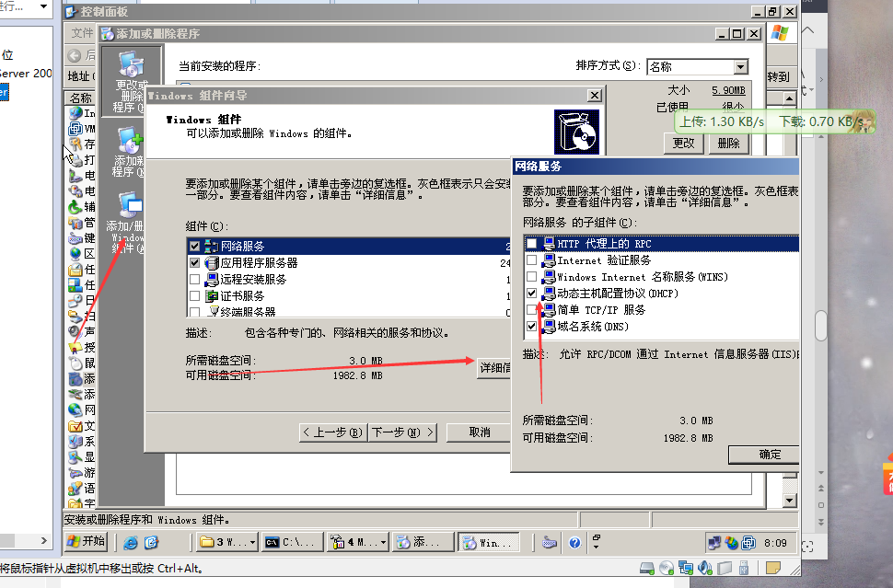Check the Internet 验证服务 checkbox
893x588 pixels.
click(x=531, y=260)
